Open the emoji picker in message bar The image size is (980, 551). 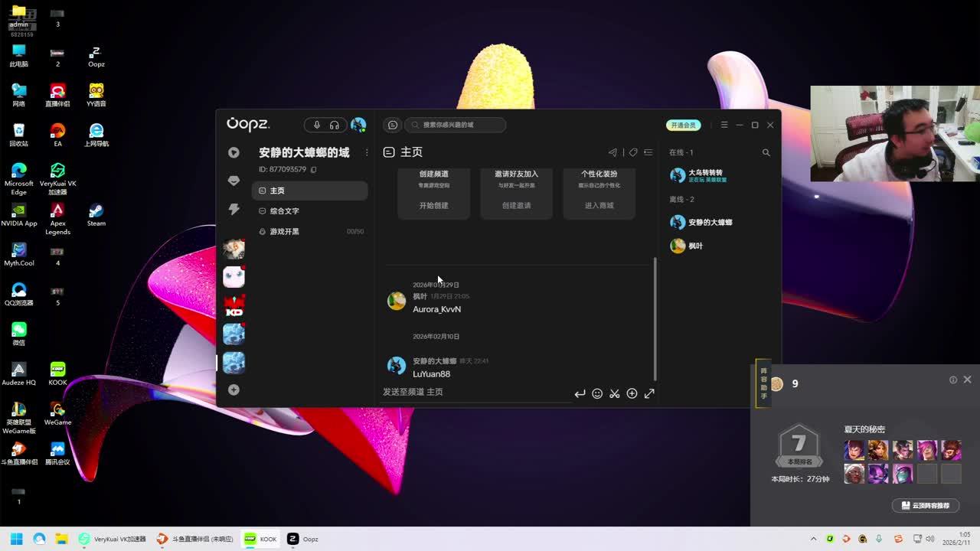tap(597, 393)
